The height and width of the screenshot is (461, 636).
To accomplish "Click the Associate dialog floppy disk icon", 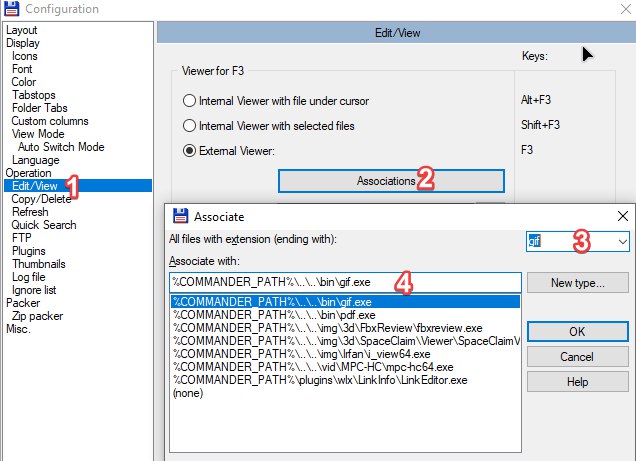I will tap(180, 216).
